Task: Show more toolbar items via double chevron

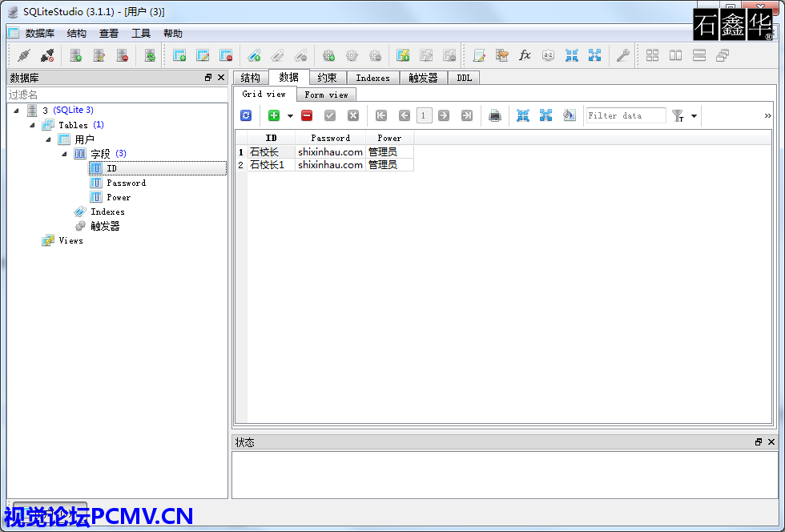Action: pyautogui.click(x=767, y=115)
